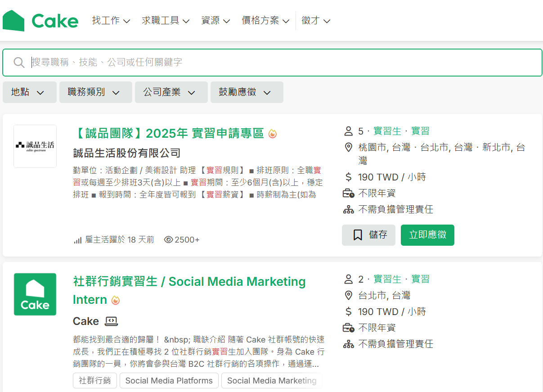The width and height of the screenshot is (543, 392).
Task: Click the signal bars icon by 雇主活躍於 18 天前
Action: point(77,240)
